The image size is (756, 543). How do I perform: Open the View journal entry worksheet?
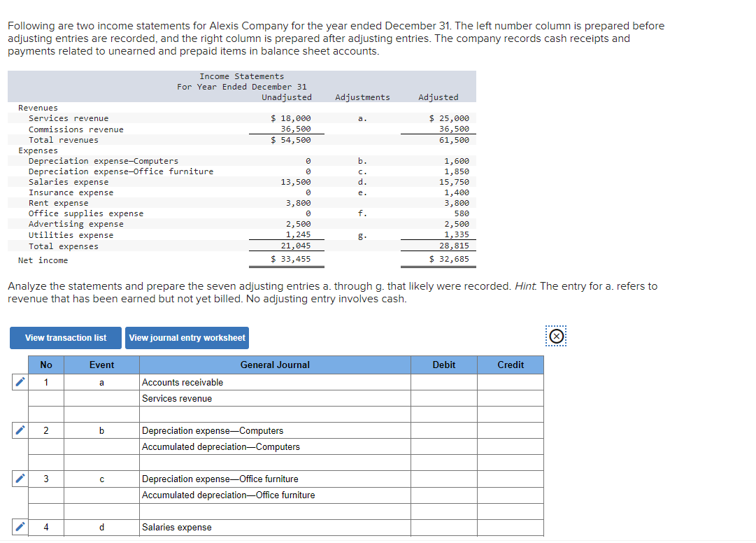[x=187, y=338]
